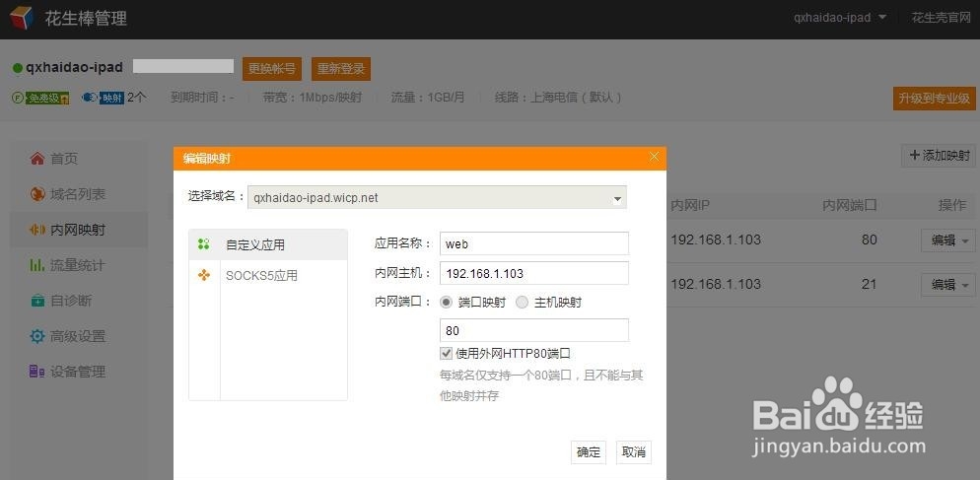980x480 pixels.
Task: Click the home icon beside 首页
Action: pos(37,159)
